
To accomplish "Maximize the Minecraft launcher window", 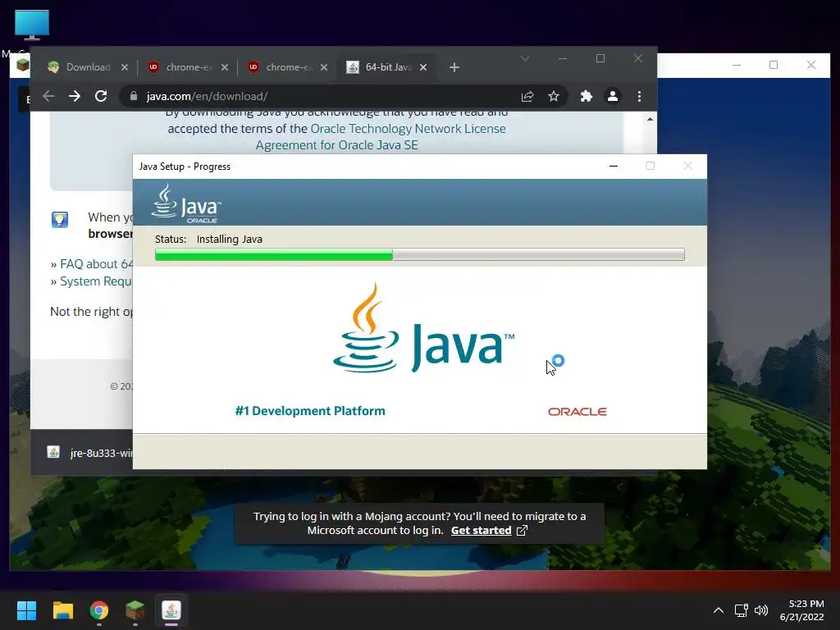I will pyautogui.click(x=774, y=65).
